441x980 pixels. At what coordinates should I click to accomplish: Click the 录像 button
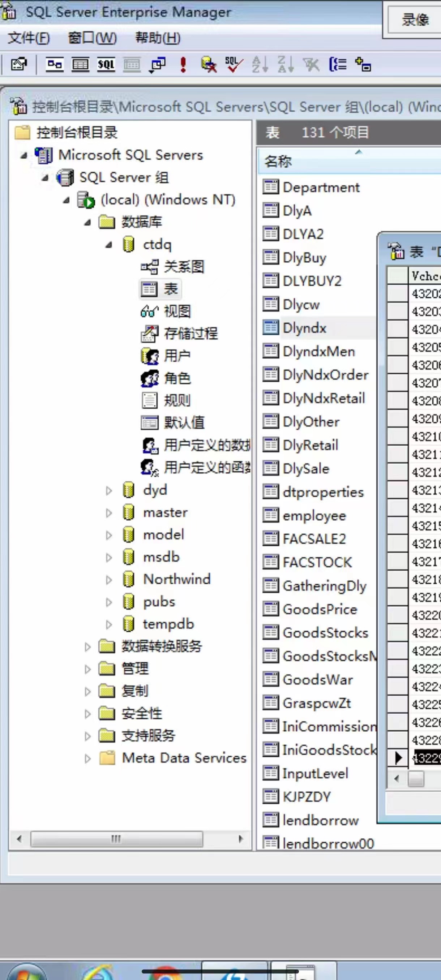click(415, 20)
